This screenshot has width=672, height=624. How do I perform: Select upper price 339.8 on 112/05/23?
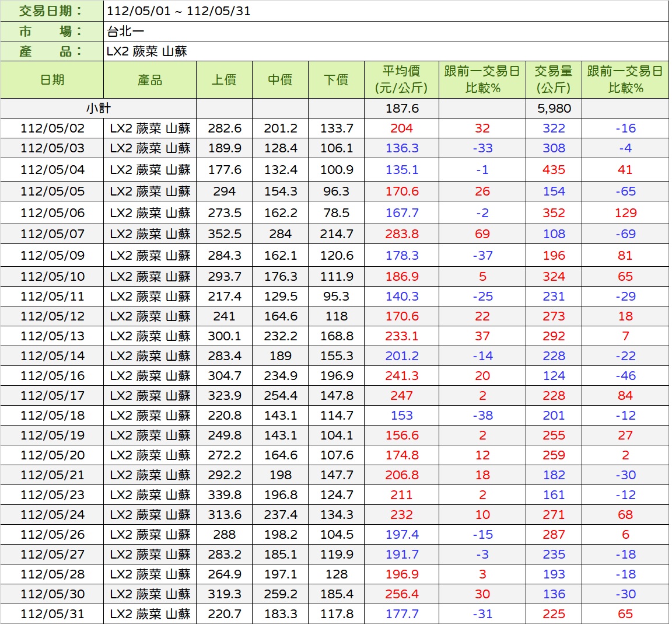[x=224, y=495]
